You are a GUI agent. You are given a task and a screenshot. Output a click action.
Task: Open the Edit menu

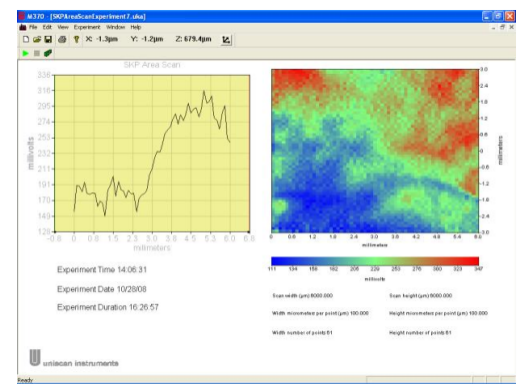click(x=47, y=27)
